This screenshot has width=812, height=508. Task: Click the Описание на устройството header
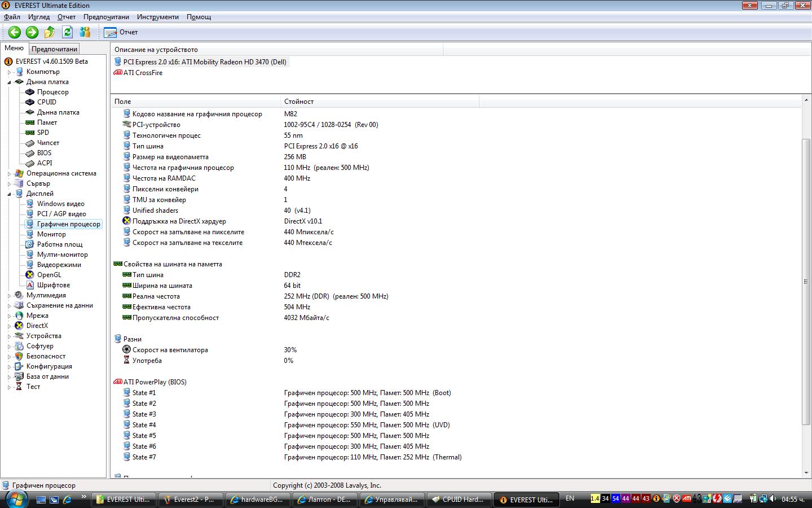277,50
